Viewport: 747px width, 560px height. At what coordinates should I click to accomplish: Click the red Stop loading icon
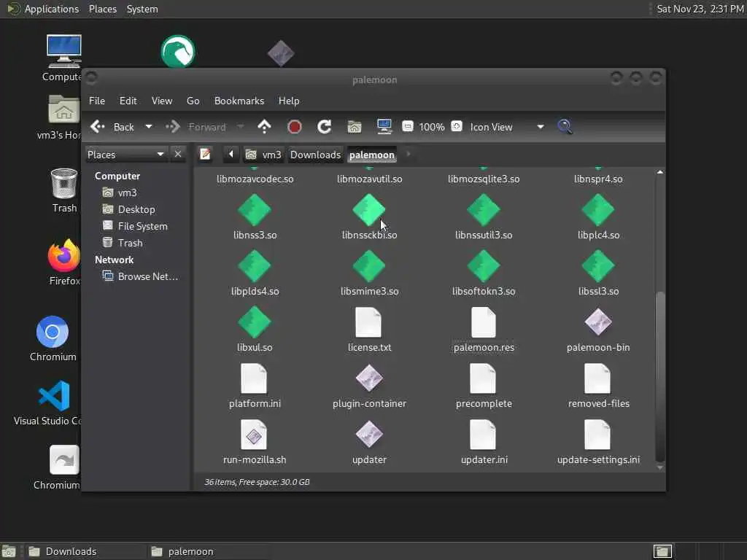[x=295, y=127]
